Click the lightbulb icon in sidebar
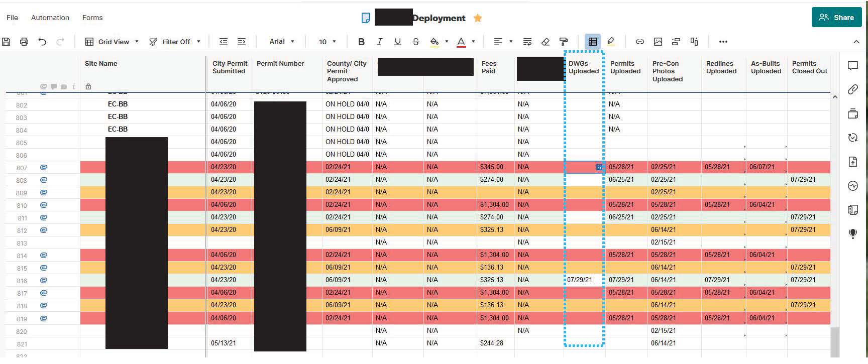The image size is (868, 364). tap(853, 233)
